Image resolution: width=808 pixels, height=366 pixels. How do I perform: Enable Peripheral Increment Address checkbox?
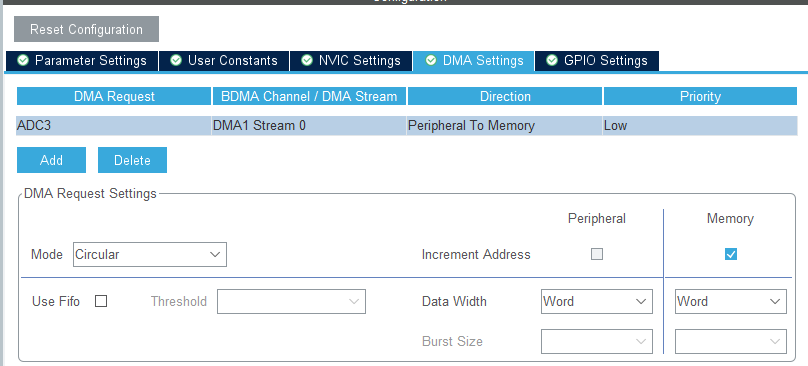pos(597,254)
